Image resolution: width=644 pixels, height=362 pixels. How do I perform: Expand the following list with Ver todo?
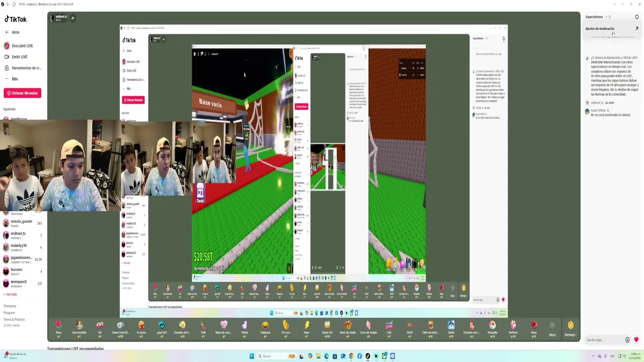(x=11, y=295)
